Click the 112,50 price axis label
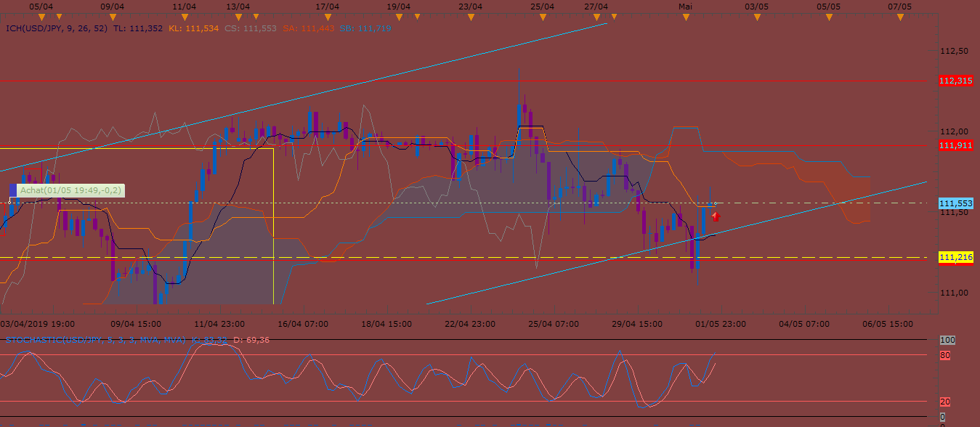Screen dimensions: 980x427 tap(954, 52)
